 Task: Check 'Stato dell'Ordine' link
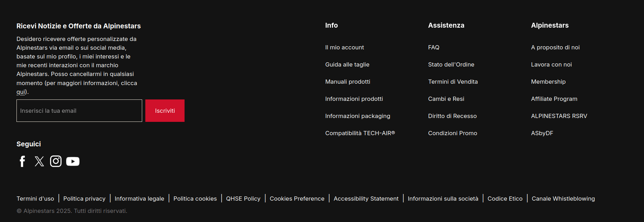point(451,64)
